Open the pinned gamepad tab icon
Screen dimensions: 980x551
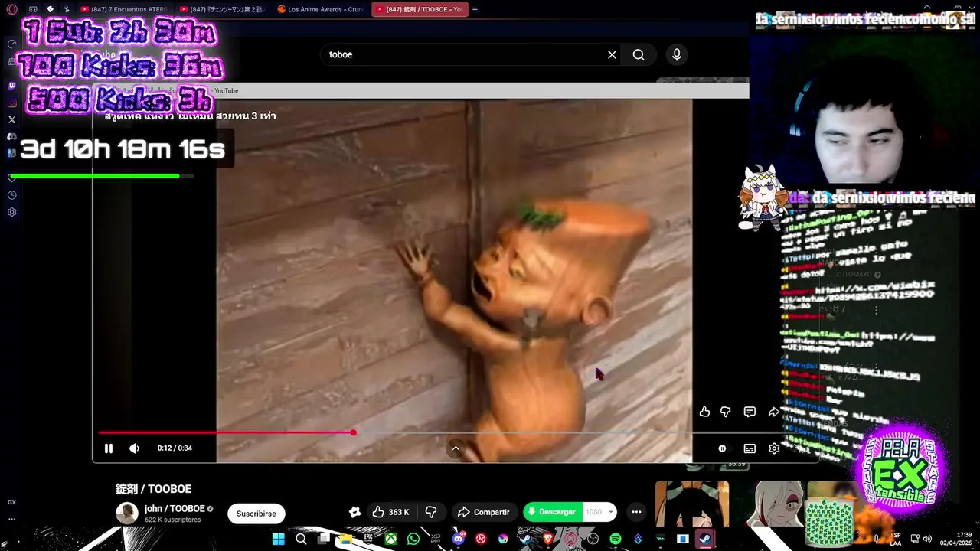[33, 9]
